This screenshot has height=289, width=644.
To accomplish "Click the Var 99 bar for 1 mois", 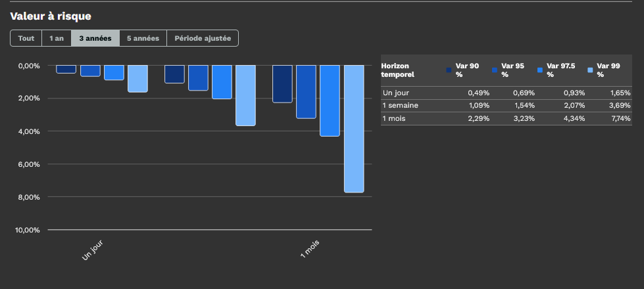I will click(x=354, y=128).
